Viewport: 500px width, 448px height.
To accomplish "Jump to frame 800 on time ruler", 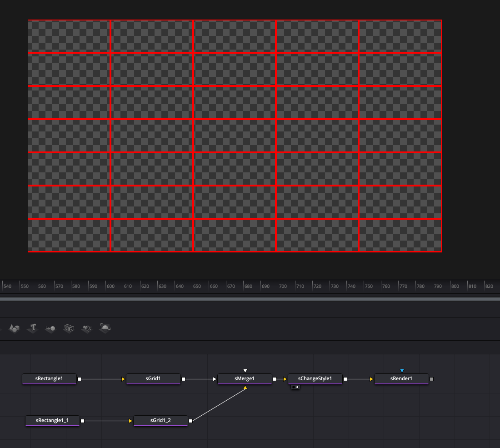I will click(x=455, y=286).
